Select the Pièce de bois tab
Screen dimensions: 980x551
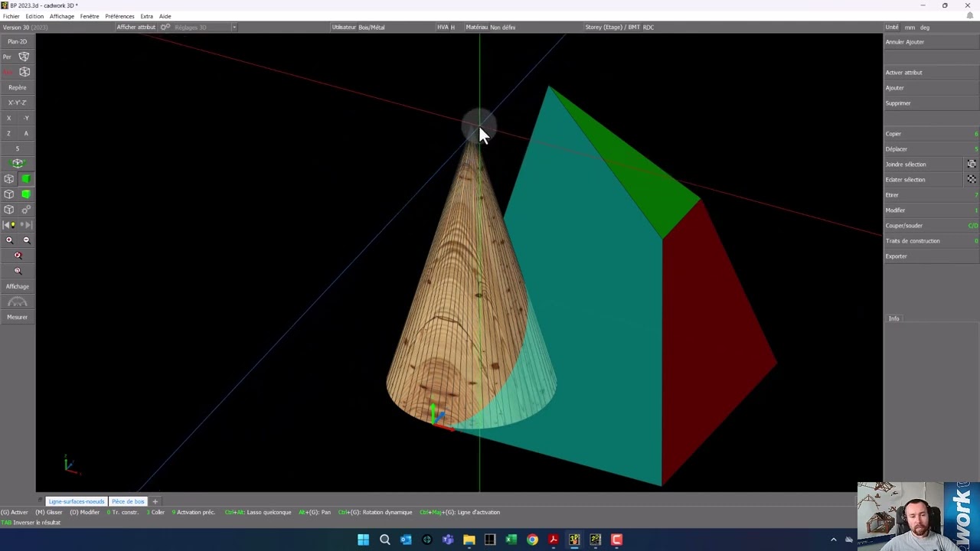[x=128, y=501]
